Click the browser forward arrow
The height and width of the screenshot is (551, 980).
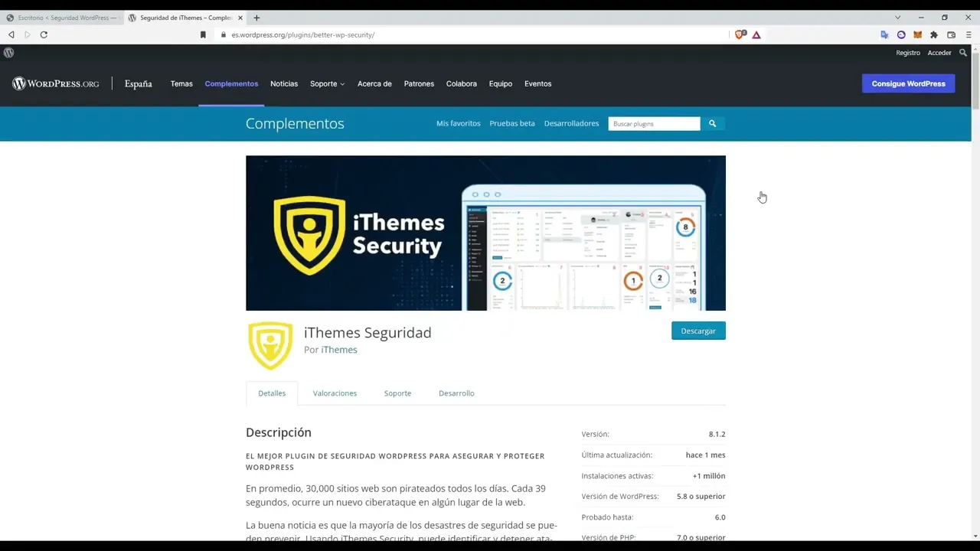tap(27, 34)
